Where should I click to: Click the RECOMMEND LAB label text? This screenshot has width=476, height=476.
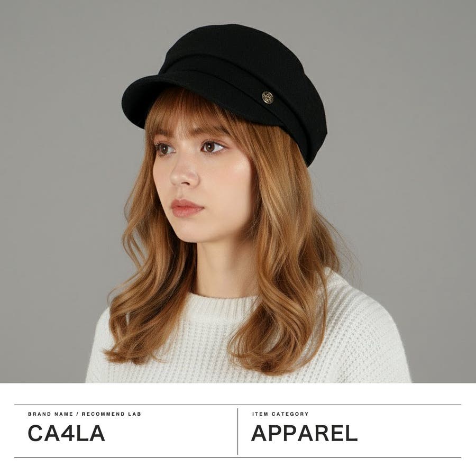tap(112, 414)
